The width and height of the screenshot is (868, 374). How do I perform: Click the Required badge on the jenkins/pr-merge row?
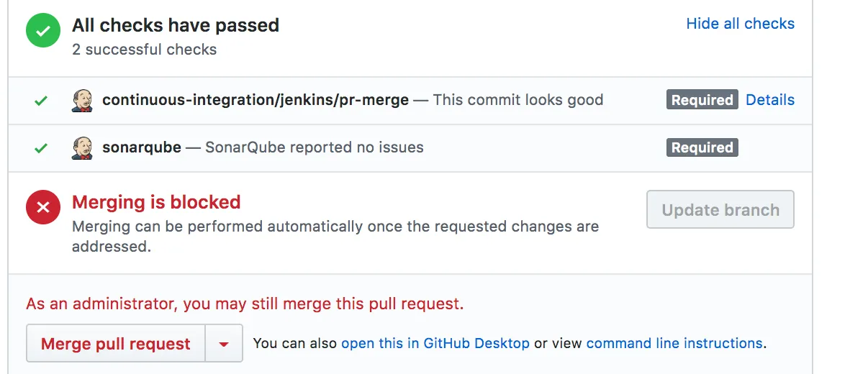coord(702,101)
